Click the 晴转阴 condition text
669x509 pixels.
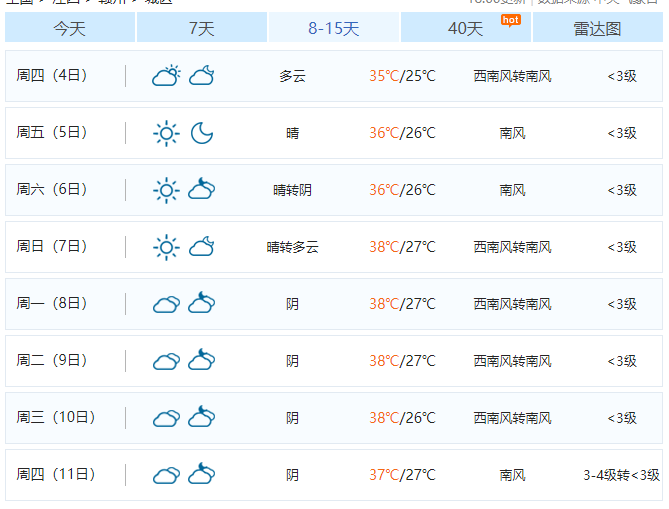[x=293, y=190]
